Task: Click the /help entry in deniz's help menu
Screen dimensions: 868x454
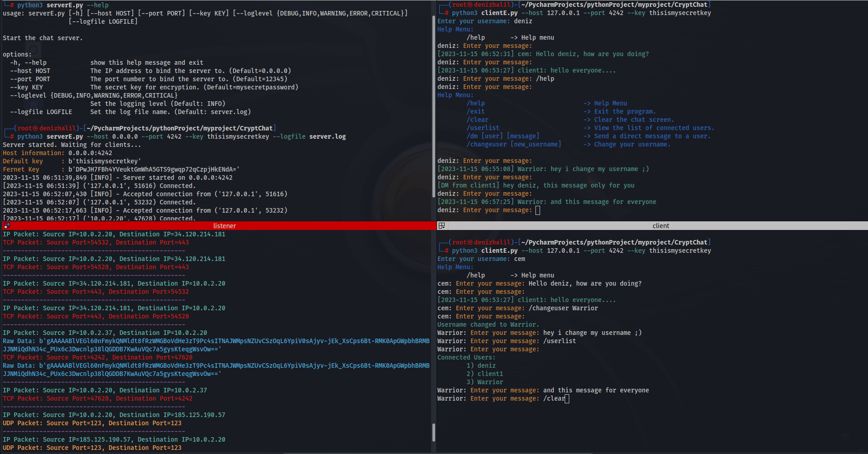Action: pyautogui.click(x=476, y=103)
